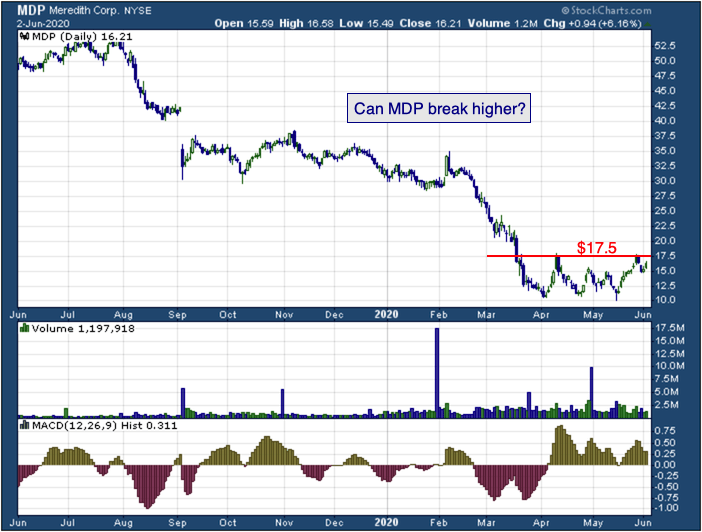This screenshot has width=702, height=532.
Task: Click the Apr label under the MACD panel
Action: point(541,523)
